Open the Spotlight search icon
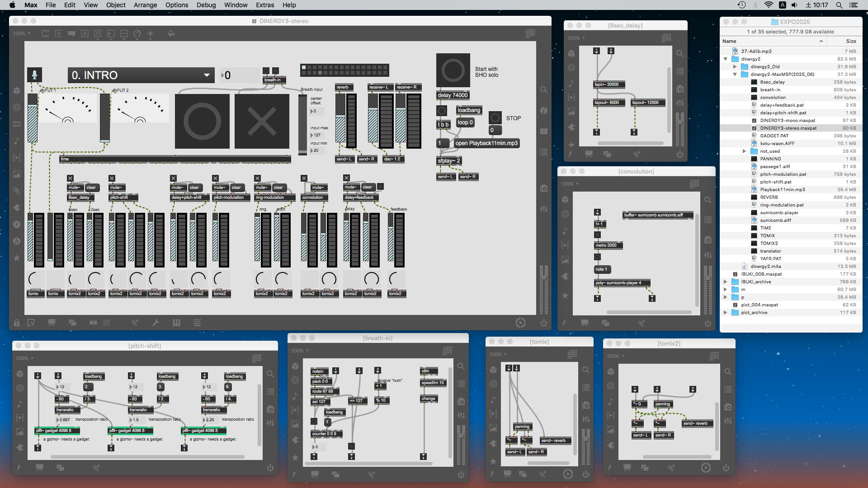This screenshot has height=488, width=868. click(839, 5)
